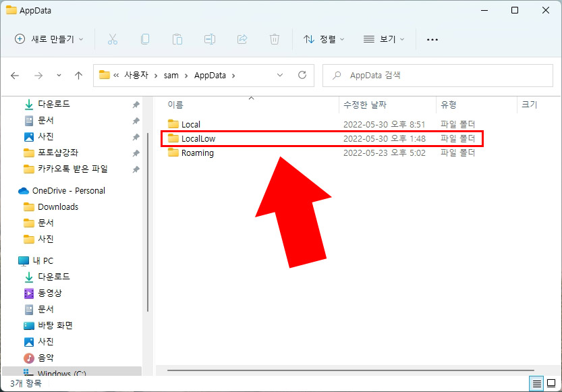Switch to large icons view in status bar
Image resolution: width=562 pixels, height=392 pixels.
pyautogui.click(x=551, y=384)
